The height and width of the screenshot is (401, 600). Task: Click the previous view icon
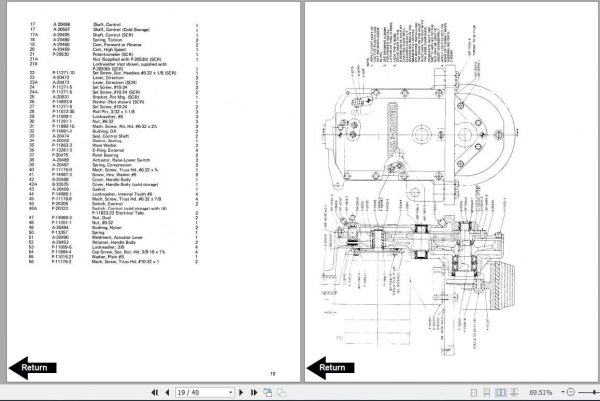pos(268,392)
